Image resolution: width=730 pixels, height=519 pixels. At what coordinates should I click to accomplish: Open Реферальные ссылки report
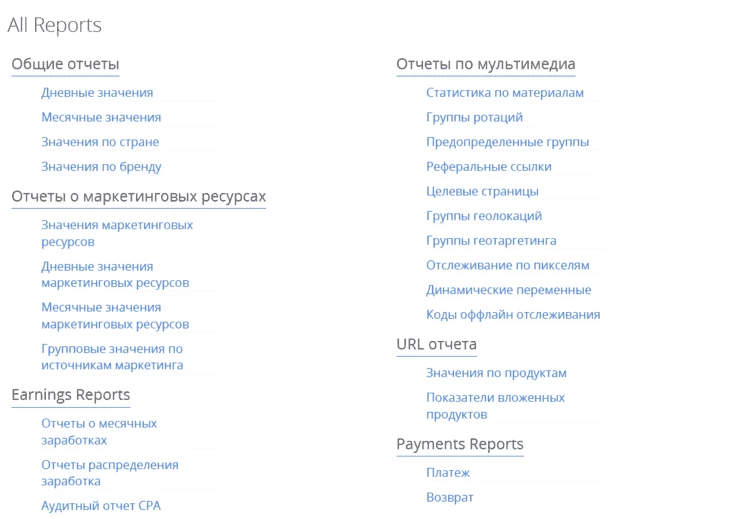pos(489,167)
